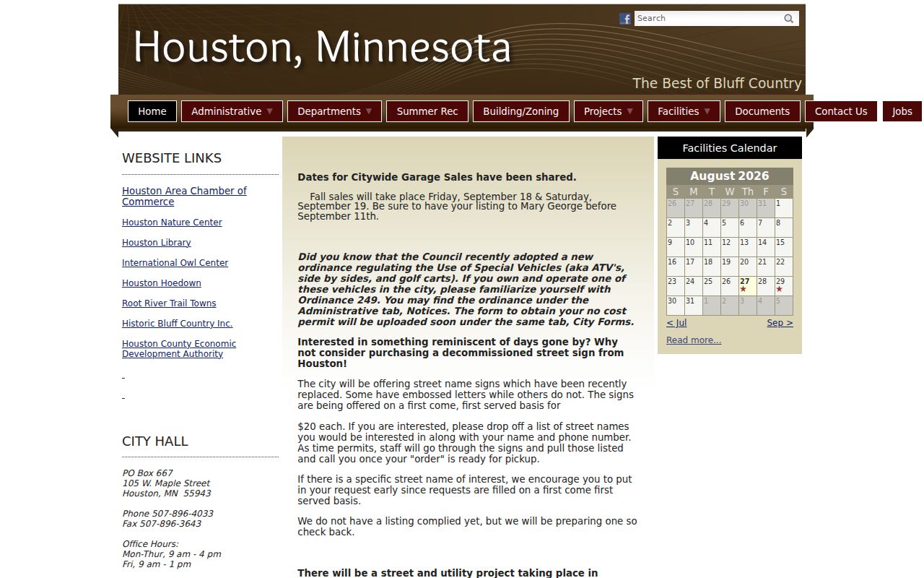Viewport: 924px width, 578px height.
Task: Select August 15 in the Facilities Calendar
Action: (x=783, y=247)
